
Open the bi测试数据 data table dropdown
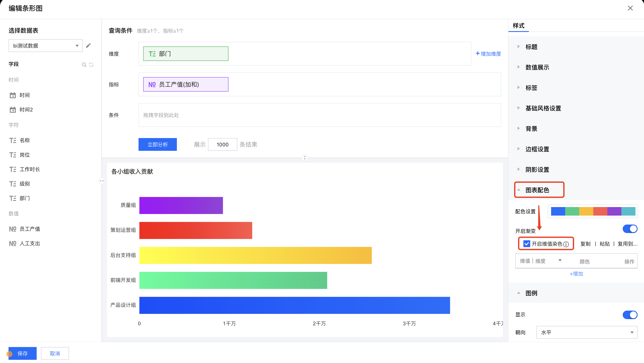[46, 45]
